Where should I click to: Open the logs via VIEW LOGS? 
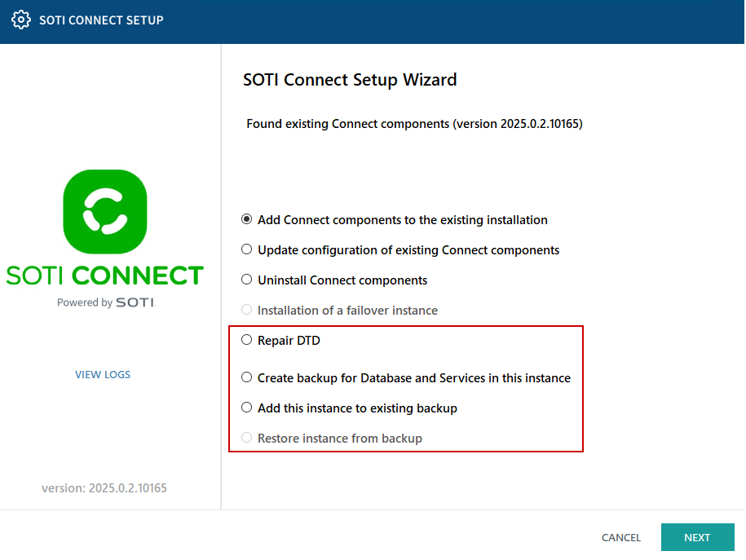[x=102, y=374]
